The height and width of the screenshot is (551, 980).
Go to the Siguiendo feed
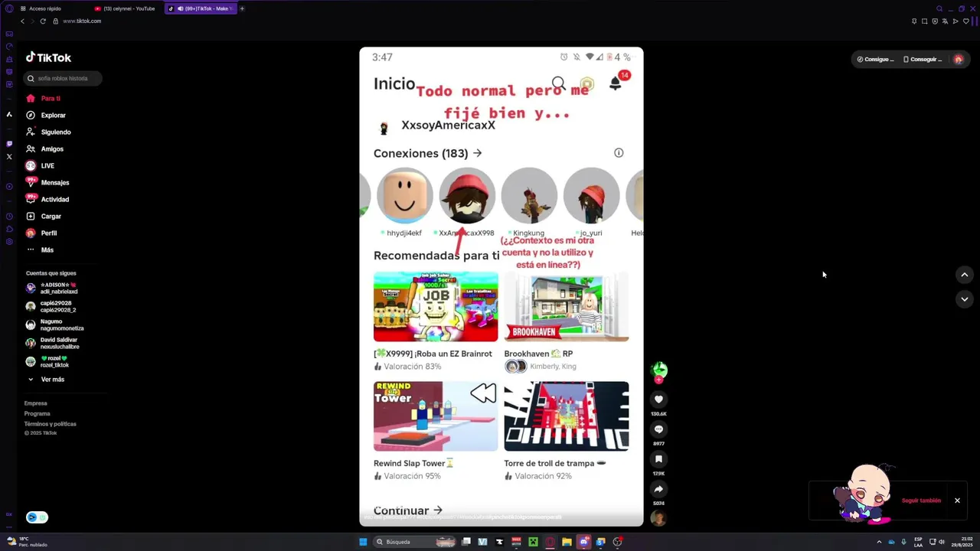tap(47, 132)
